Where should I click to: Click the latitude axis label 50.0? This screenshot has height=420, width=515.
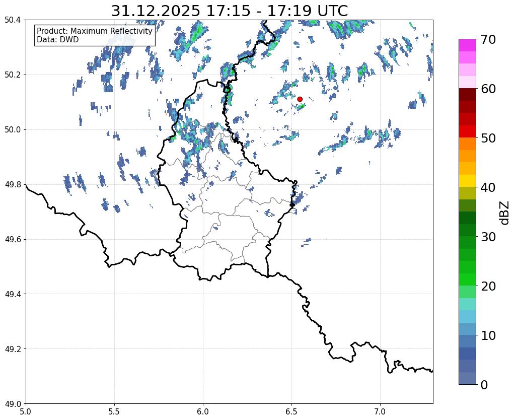click(13, 129)
